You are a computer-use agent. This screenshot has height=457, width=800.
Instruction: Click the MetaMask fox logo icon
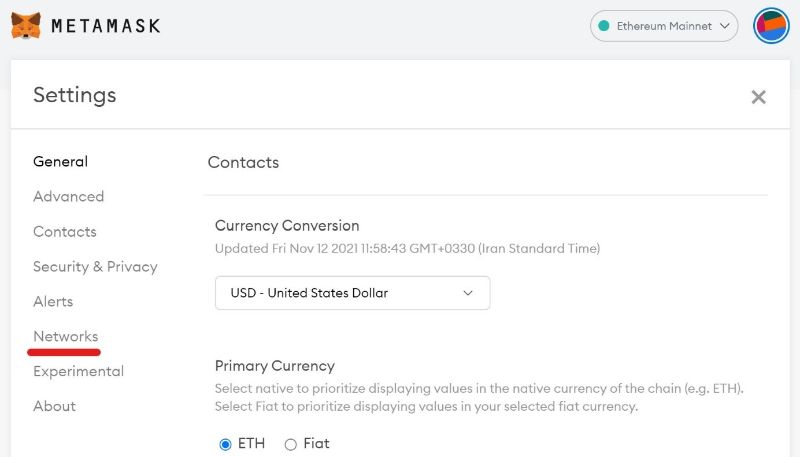point(26,26)
